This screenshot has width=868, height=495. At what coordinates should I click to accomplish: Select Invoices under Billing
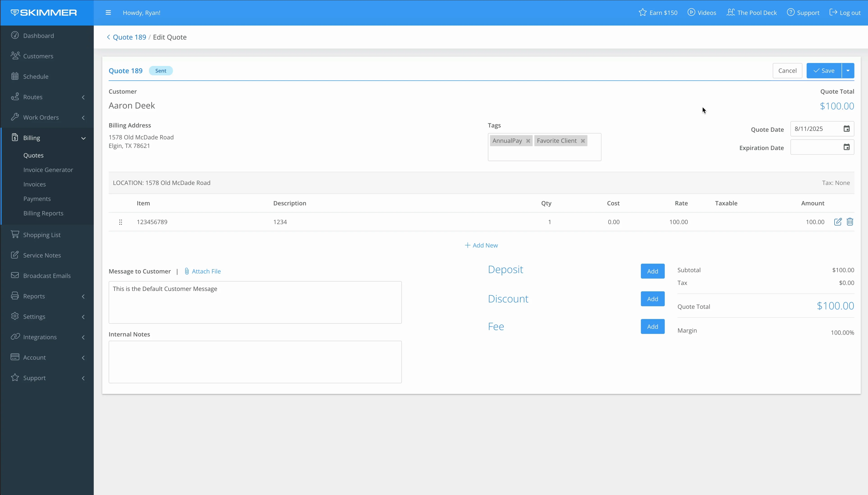tap(34, 184)
